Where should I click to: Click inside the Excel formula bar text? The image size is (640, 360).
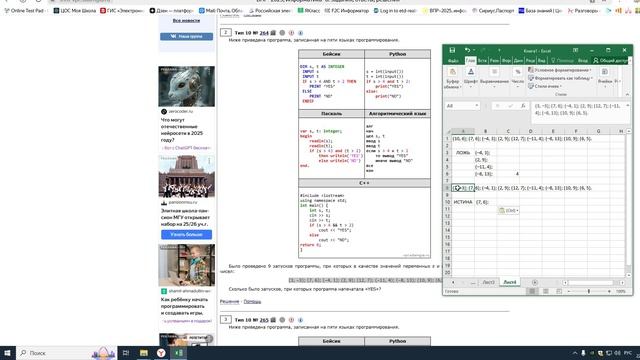(x=577, y=109)
